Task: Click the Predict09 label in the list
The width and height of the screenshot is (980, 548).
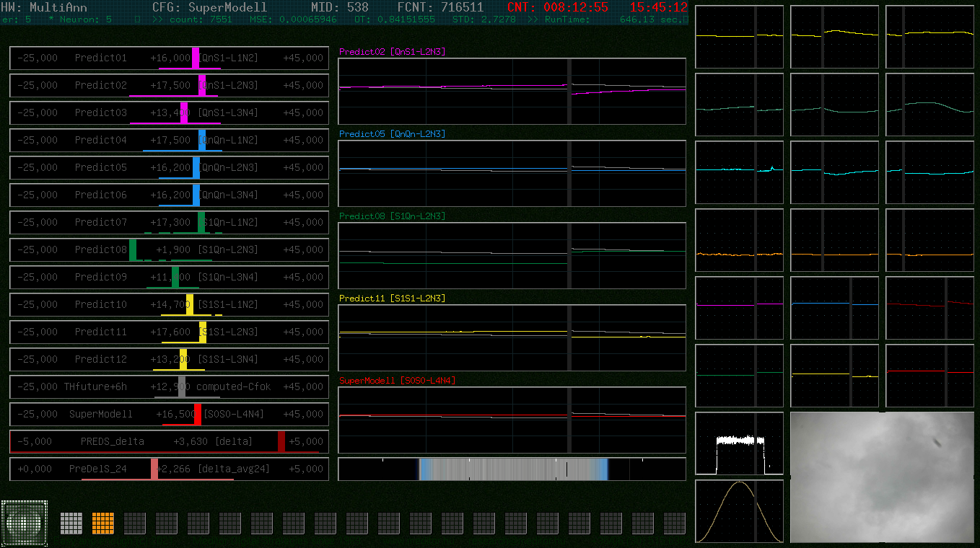Action: coord(101,277)
